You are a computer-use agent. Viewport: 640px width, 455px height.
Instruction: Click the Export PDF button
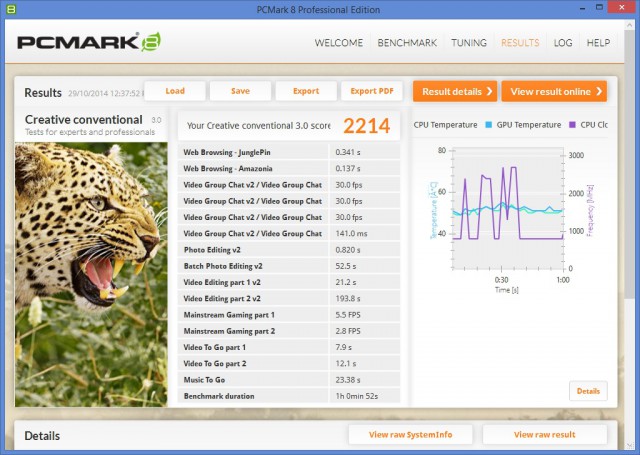click(371, 91)
